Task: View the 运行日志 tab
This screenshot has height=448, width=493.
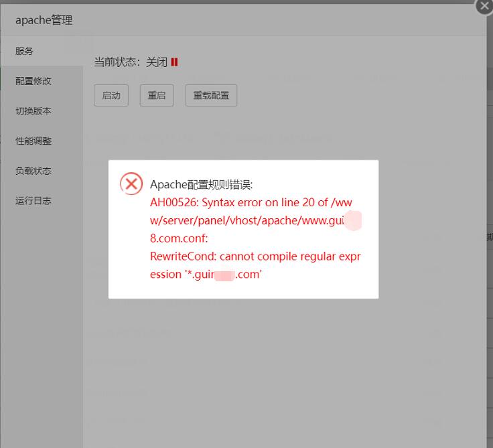Action: coord(42,201)
